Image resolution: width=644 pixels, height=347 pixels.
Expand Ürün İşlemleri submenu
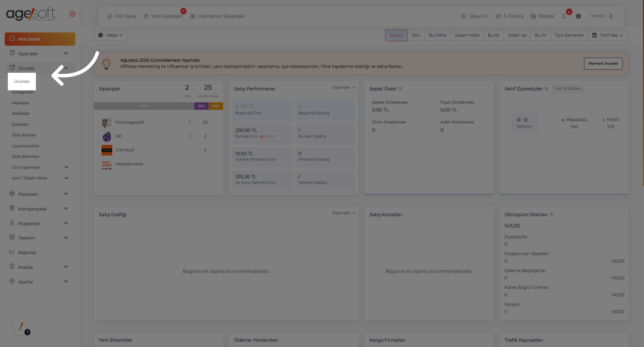tap(40, 167)
